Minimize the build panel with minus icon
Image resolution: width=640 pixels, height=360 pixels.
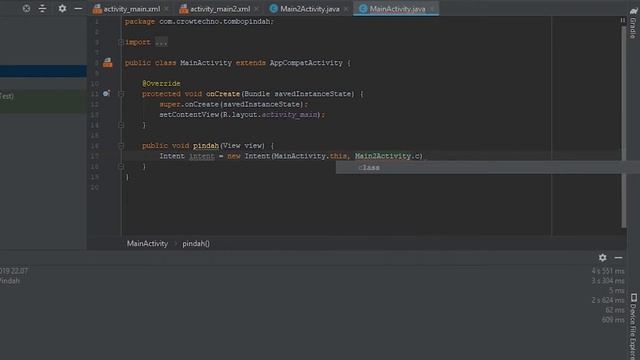tap(618, 258)
